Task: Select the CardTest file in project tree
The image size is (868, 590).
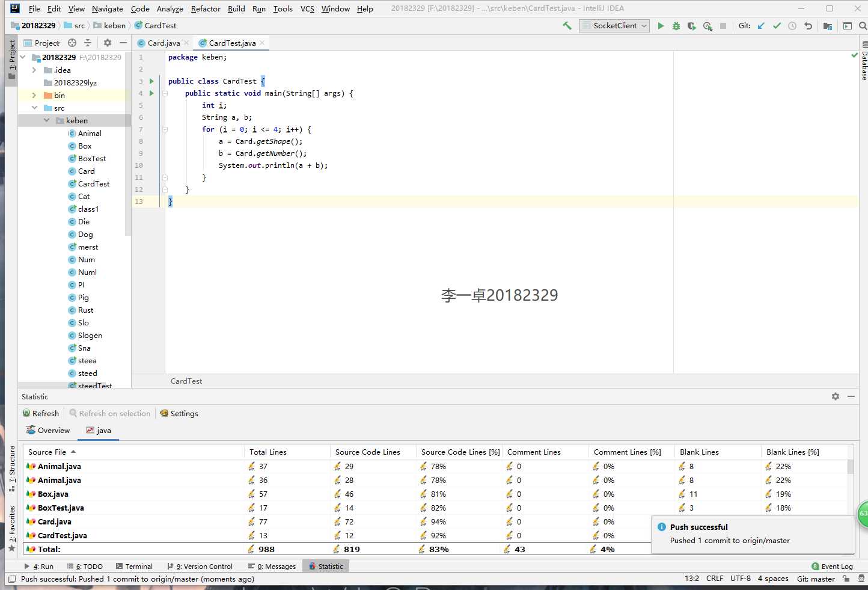Action: 89,183
